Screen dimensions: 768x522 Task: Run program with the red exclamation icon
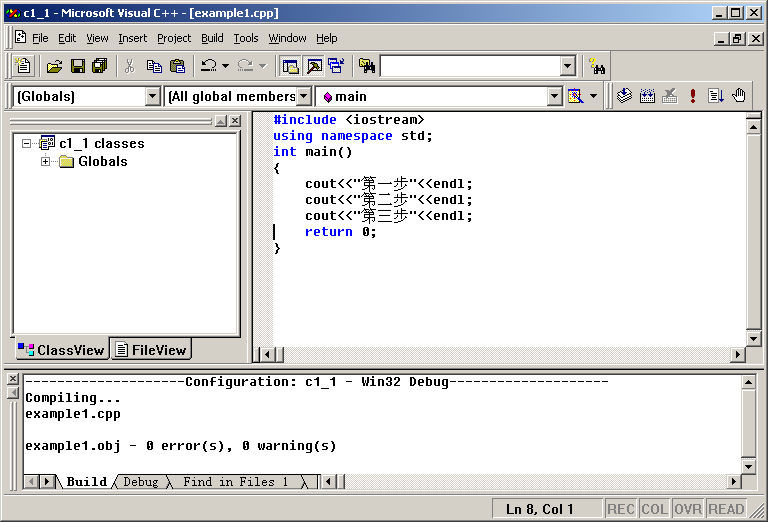pos(692,96)
